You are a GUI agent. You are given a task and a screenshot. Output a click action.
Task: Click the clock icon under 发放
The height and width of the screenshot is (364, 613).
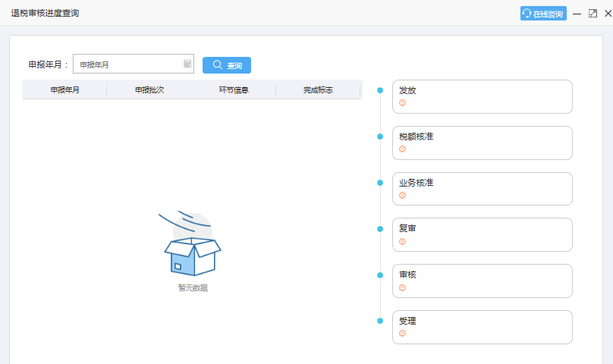[402, 103]
